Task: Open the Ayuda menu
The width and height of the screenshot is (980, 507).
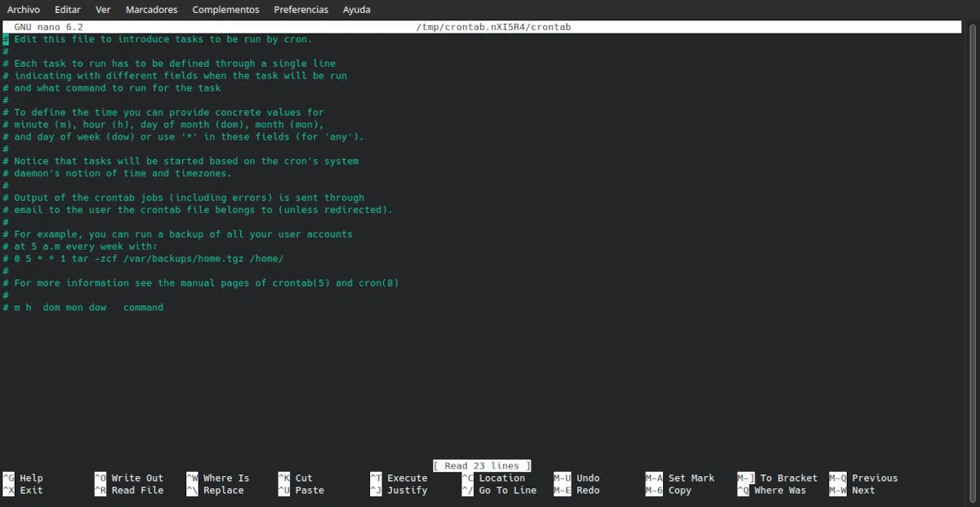Action: click(x=356, y=10)
